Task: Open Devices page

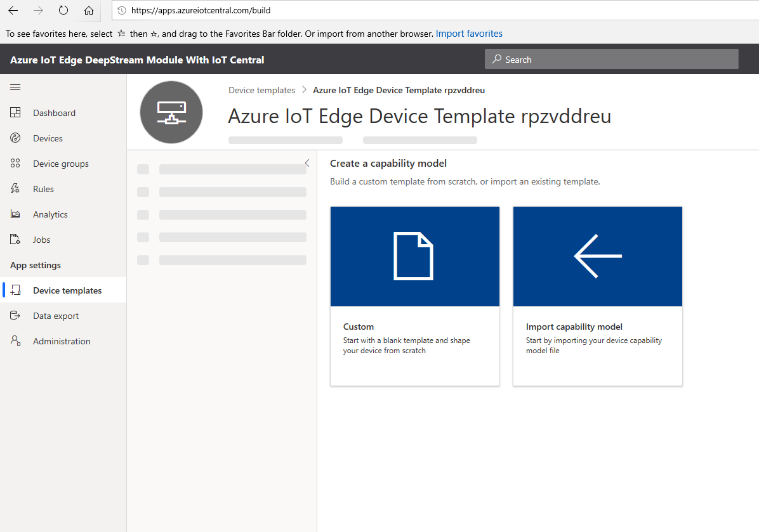Action: coord(48,138)
